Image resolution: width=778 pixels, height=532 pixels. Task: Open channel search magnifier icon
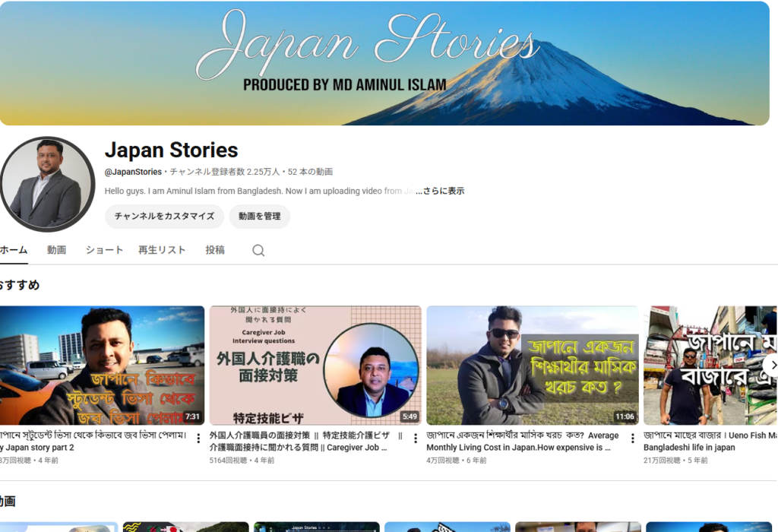click(x=258, y=251)
